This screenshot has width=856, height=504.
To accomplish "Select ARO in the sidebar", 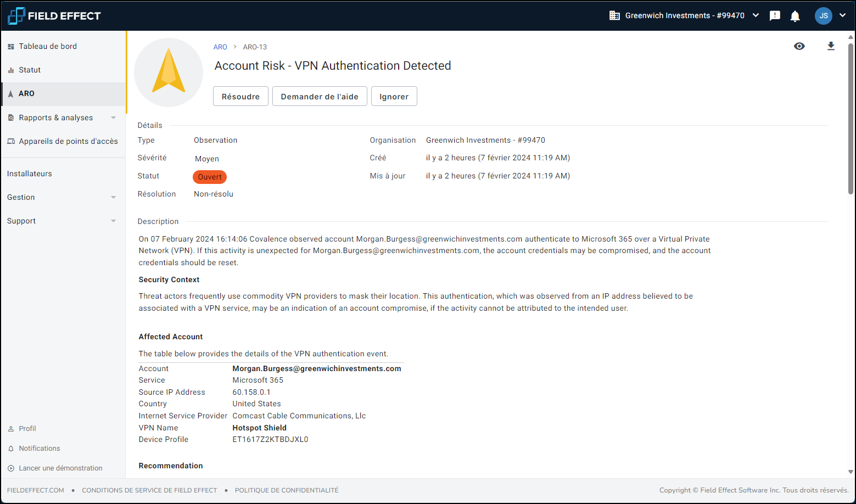I will point(63,94).
